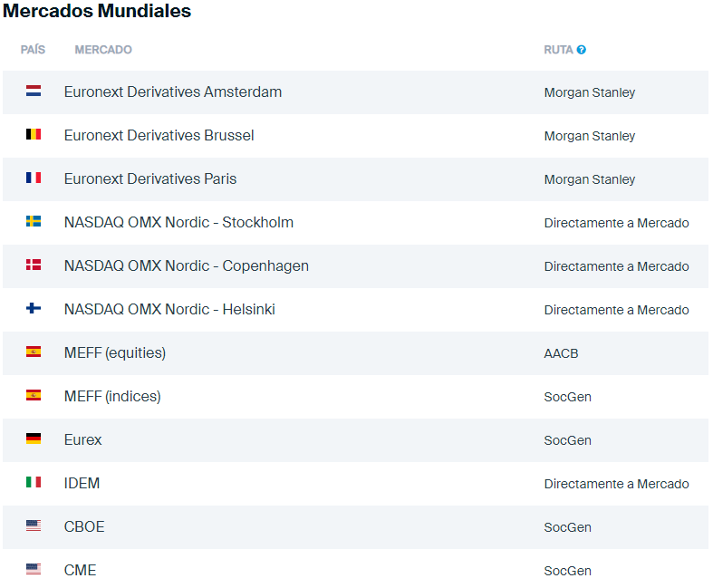The width and height of the screenshot is (713, 588).
Task: Click the Eurex market name
Action: point(82,439)
